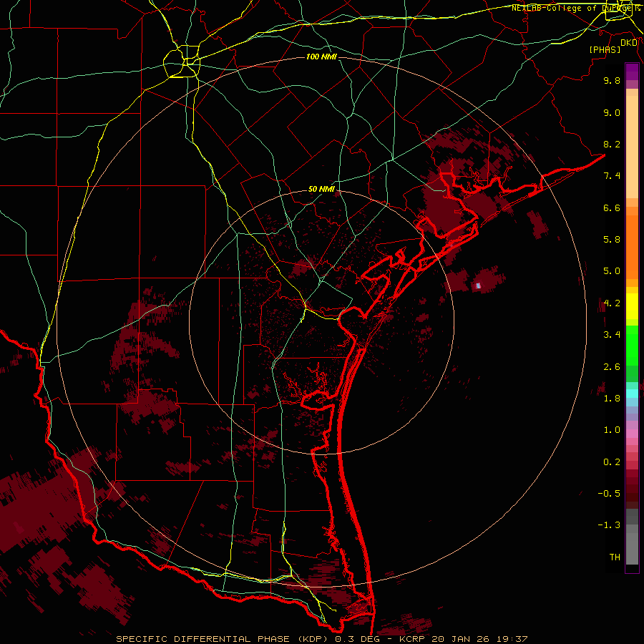
Task: Click the [PHAS] units label
Action: 605,49
